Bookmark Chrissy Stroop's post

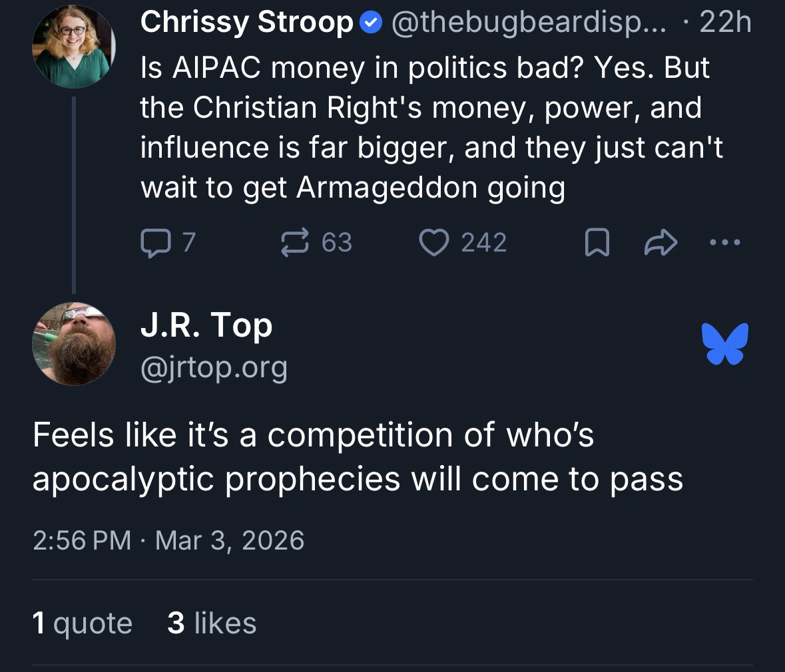596,244
